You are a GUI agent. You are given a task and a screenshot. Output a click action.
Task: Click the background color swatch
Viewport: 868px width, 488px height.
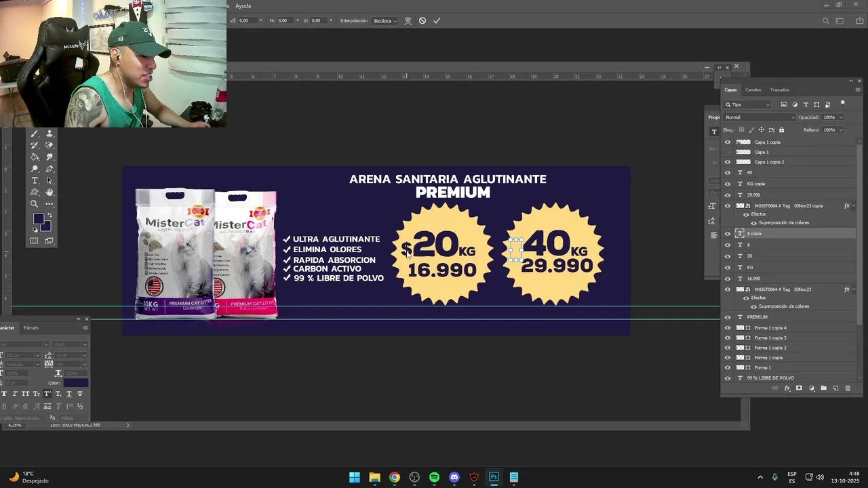(x=46, y=226)
